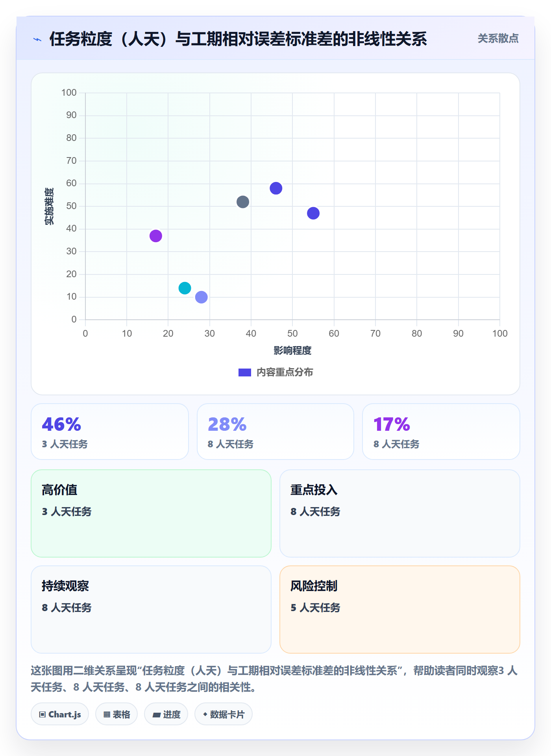Click the 内容重点分布 legend label
Image resolution: width=551 pixels, height=756 pixels.
pos(285,372)
